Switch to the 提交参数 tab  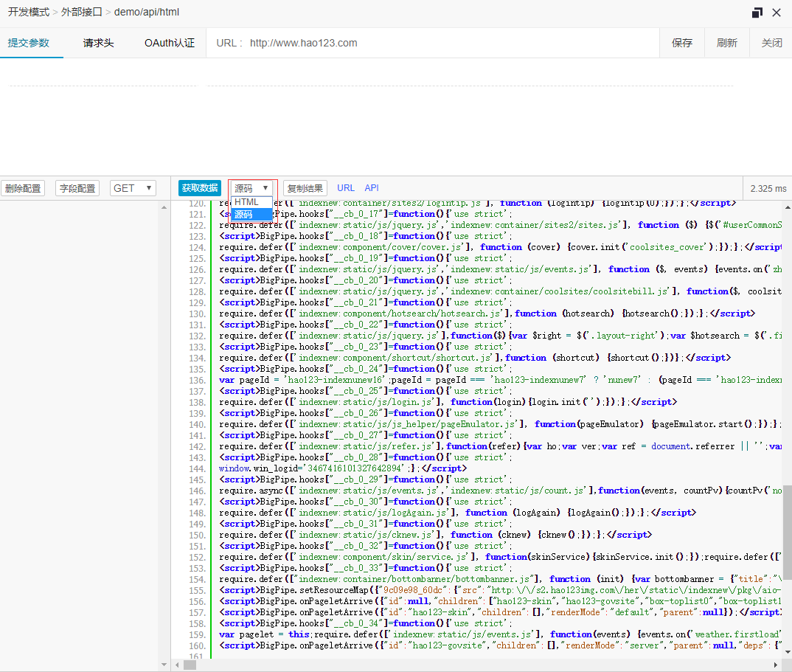click(28, 43)
